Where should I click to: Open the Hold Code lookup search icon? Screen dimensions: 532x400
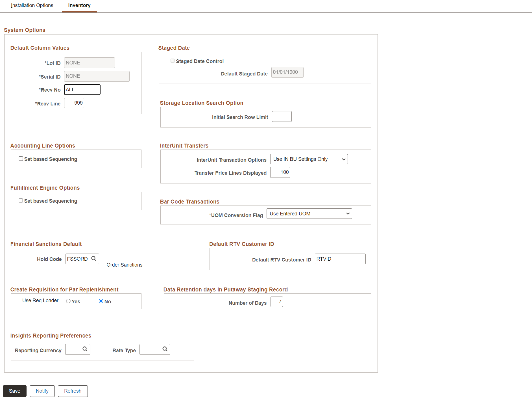tap(93, 259)
